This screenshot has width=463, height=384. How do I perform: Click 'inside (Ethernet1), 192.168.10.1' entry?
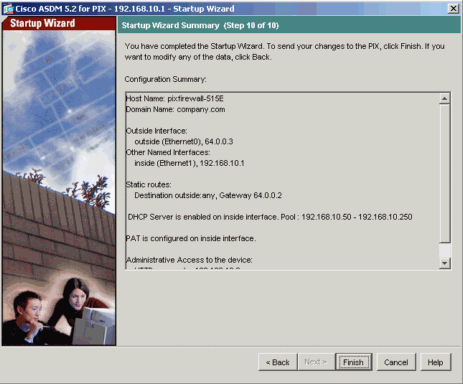click(189, 163)
